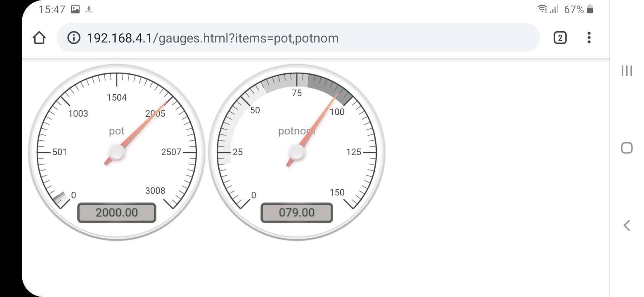Click the potnom gauge 079.00 value box

296,213
